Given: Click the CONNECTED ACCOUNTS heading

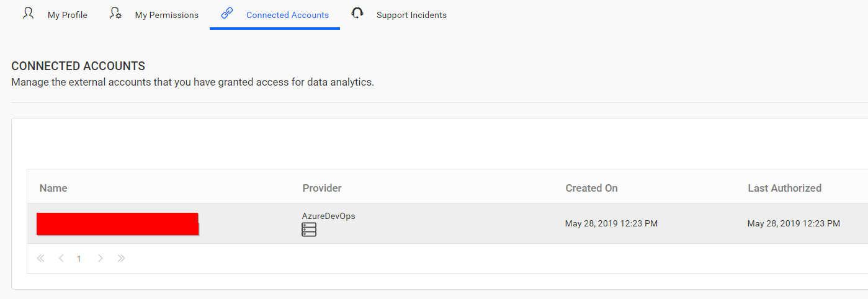Looking at the screenshot, I should [78, 66].
